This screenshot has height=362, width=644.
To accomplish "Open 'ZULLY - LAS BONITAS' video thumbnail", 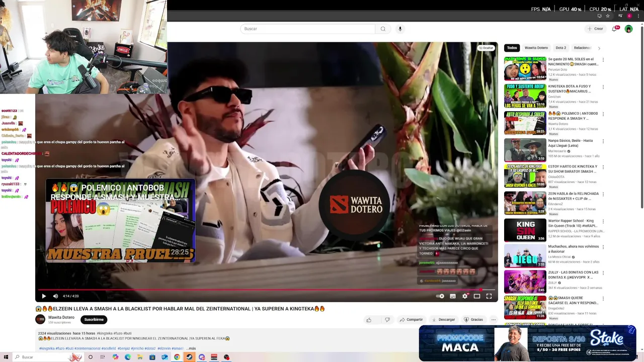I will tap(525, 282).
